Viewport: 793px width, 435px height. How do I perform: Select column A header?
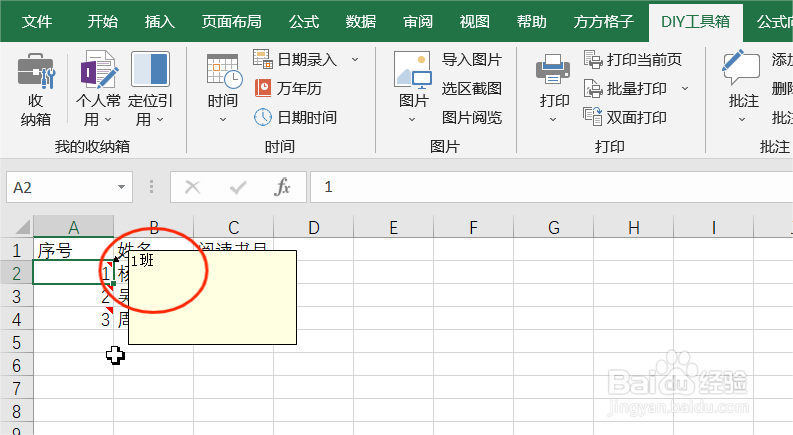tap(73, 227)
